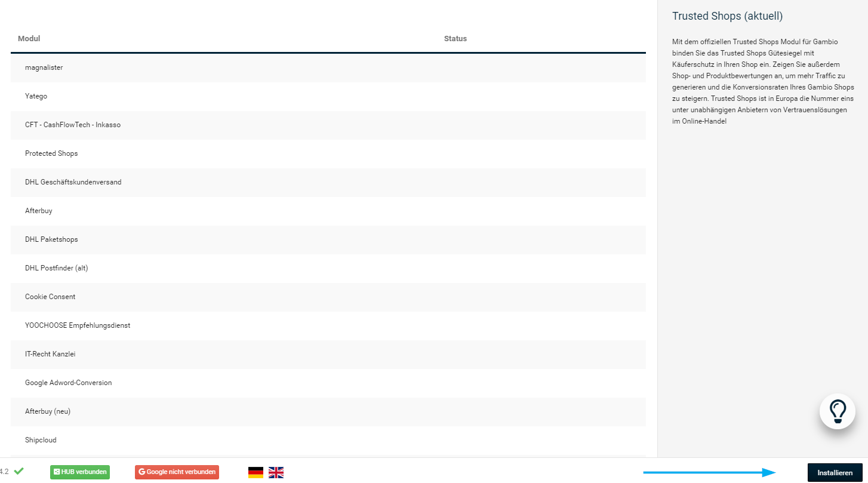
Task: Select Google Adword-Conversion module row
Action: pyautogui.click(x=328, y=383)
